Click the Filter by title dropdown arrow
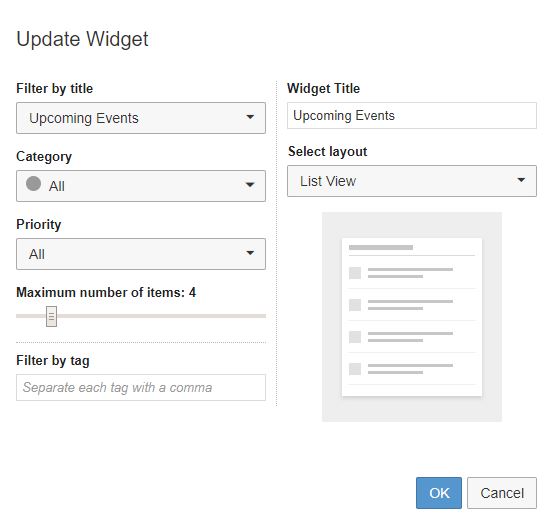Image resolution: width=554 pixels, height=520 pixels. click(x=250, y=117)
